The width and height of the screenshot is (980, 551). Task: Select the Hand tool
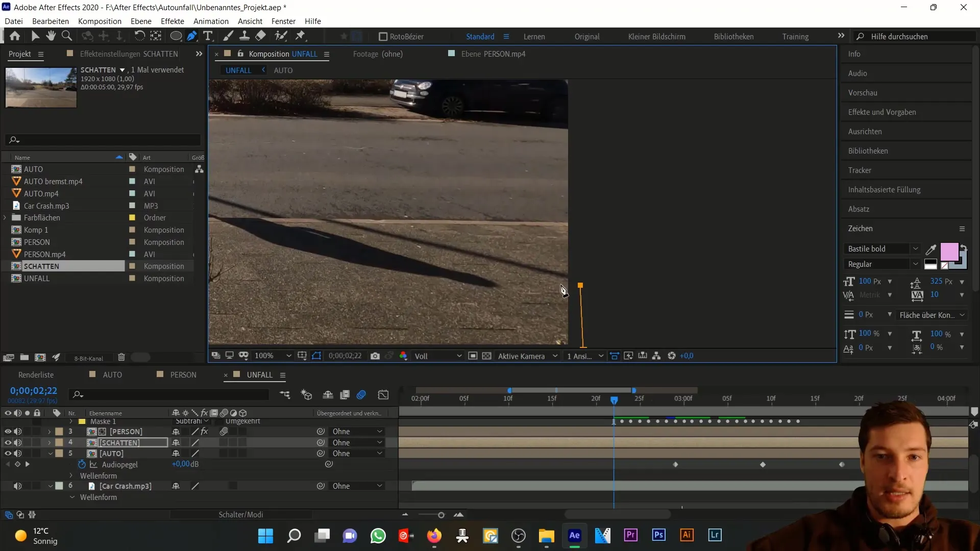pyautogui.click(x=51, y=36)
